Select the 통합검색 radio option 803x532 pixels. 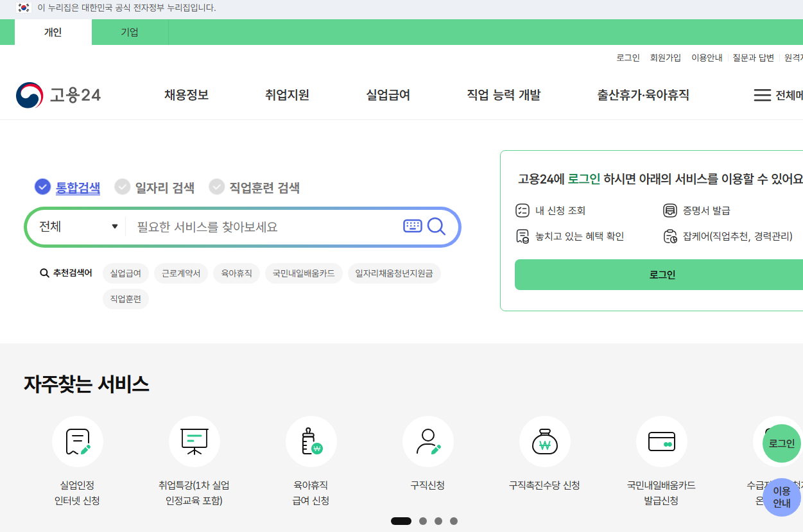[42, 187]
